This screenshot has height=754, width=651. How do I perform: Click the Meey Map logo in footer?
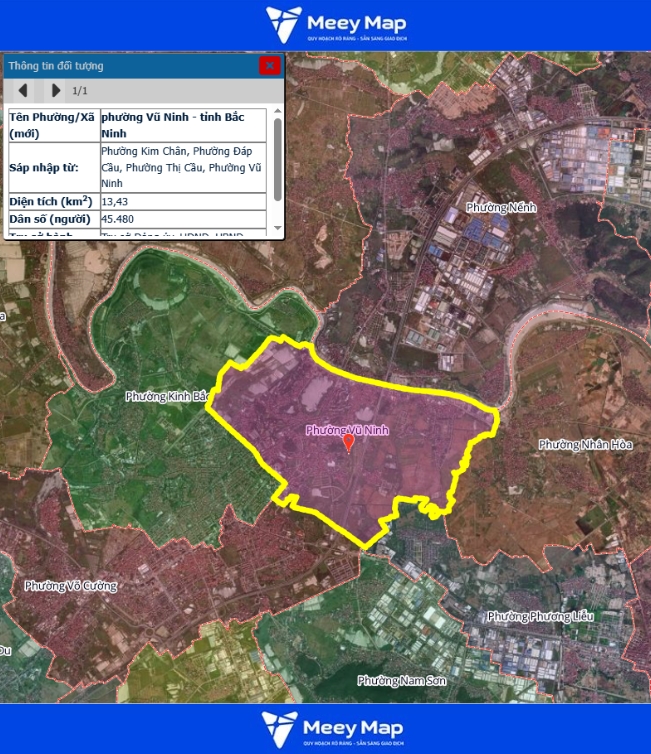325,729
